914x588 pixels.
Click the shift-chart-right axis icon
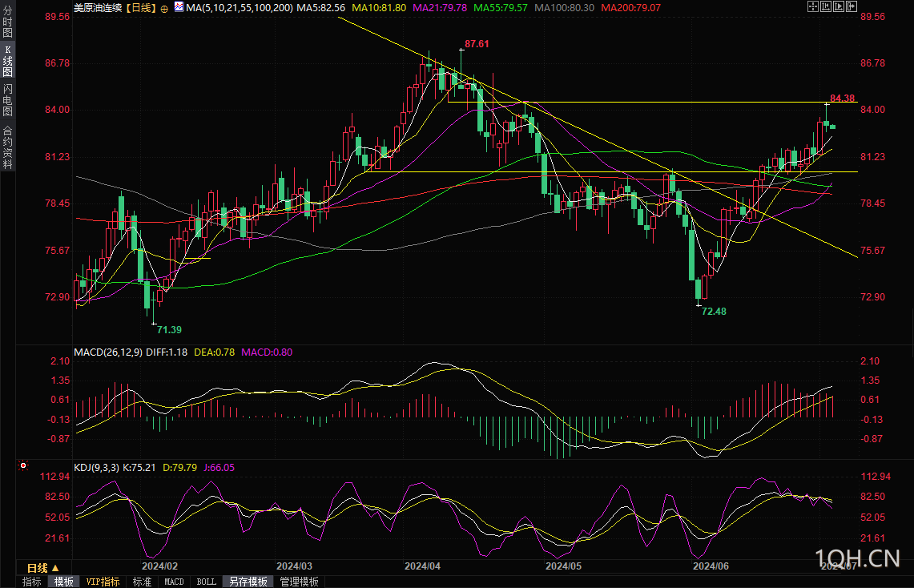(838, 6)
